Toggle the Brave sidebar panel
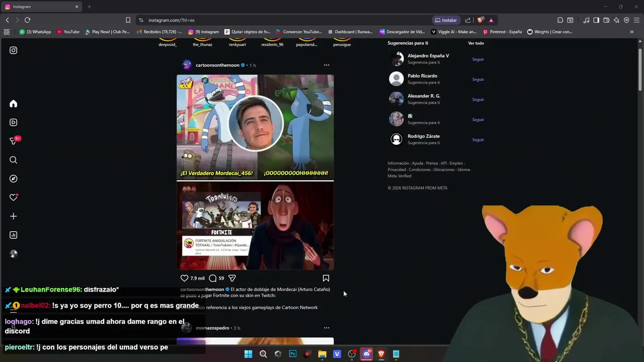Screen dimensions: 644x362 596,20
